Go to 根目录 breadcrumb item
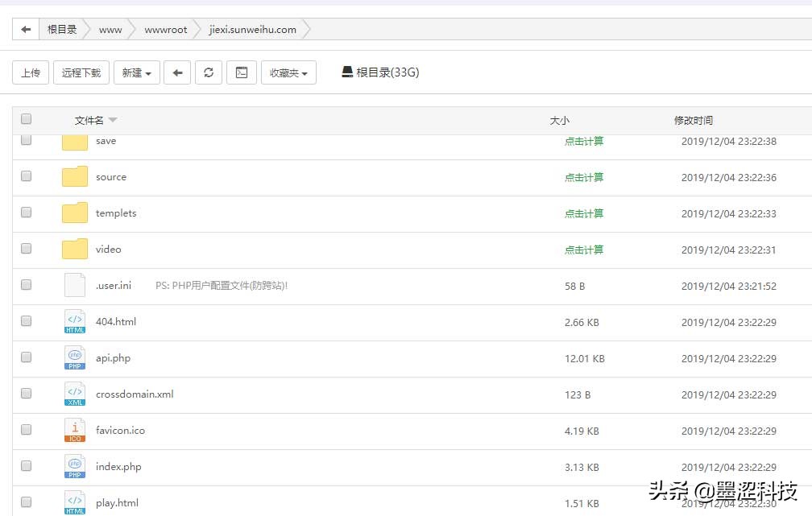The image size is (812, 516). tap(62, 30)
